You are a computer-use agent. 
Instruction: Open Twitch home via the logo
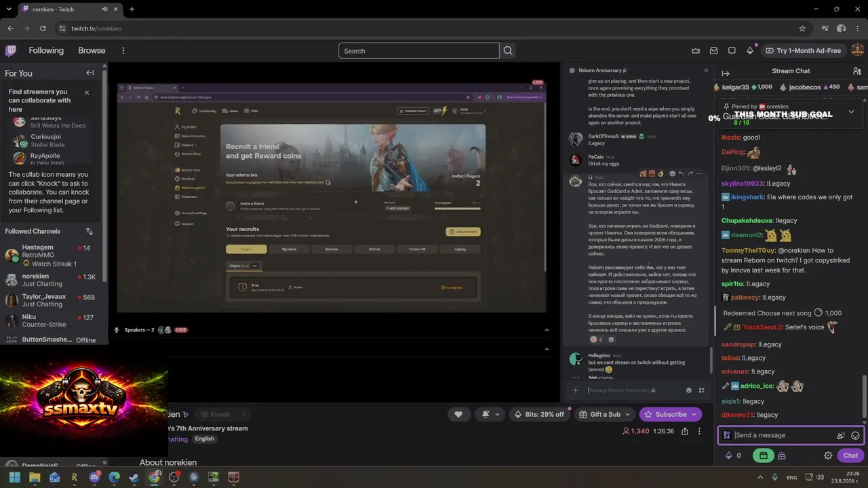11,50
